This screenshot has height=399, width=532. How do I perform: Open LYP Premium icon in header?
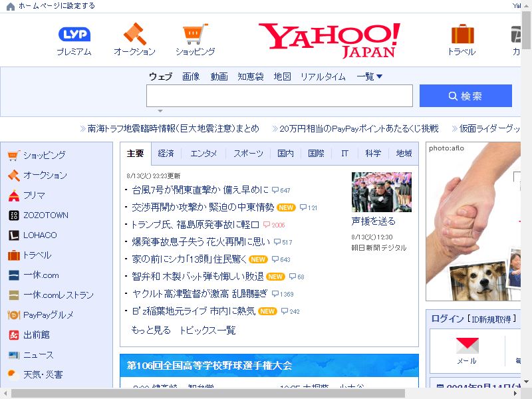click(x=74, y=34)
